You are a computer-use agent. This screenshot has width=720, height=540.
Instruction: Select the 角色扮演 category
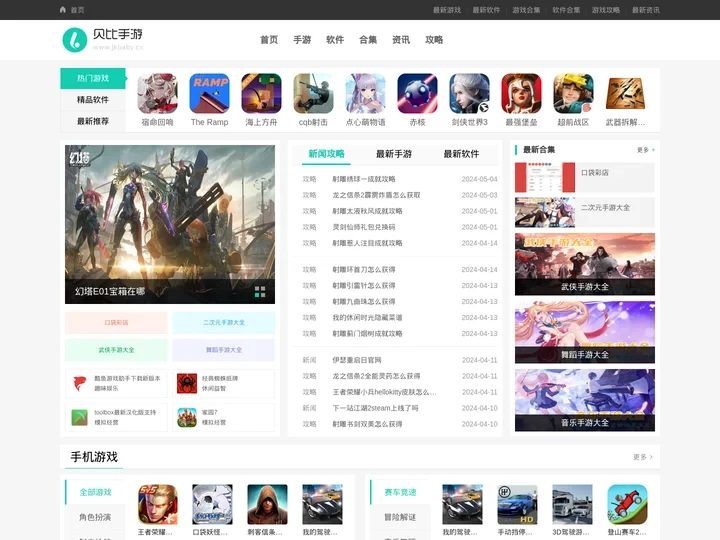pyautogui.click(x=95, y=517)
